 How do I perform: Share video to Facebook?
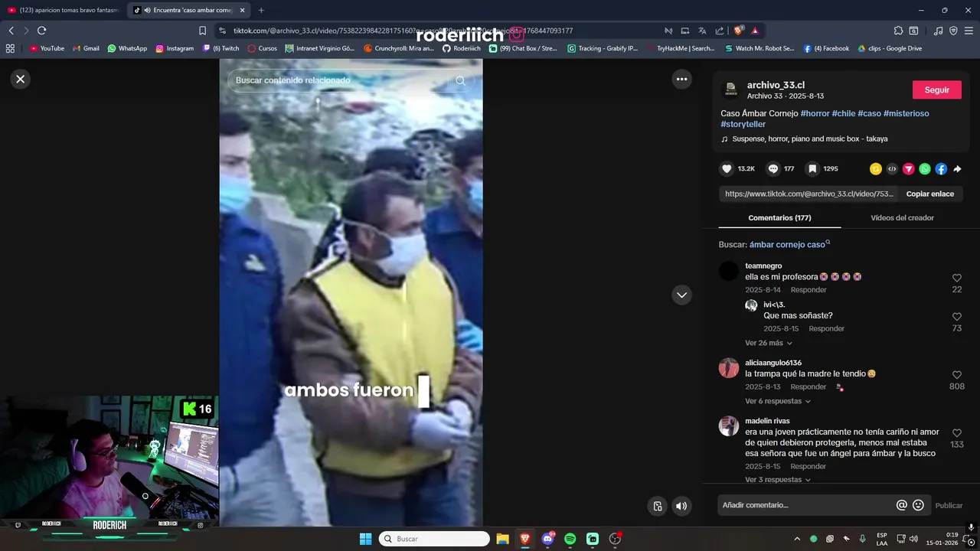(941, 169)
